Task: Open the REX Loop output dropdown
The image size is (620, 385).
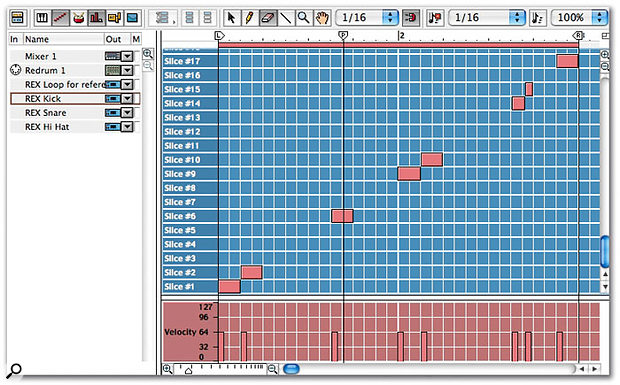Action: [127, 85]
